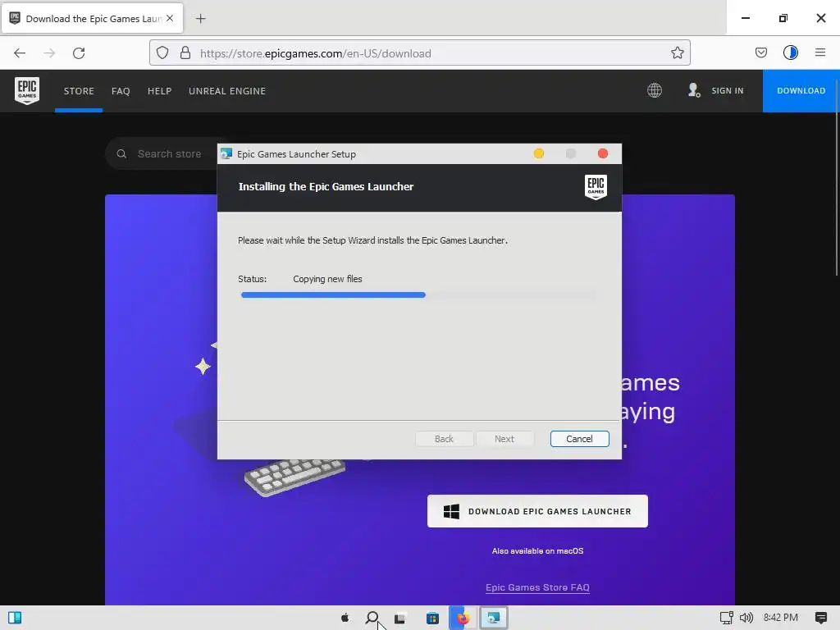
Task: Close the Epic Games browser tab
Action: pyautogui.click(x=170, y=18)
